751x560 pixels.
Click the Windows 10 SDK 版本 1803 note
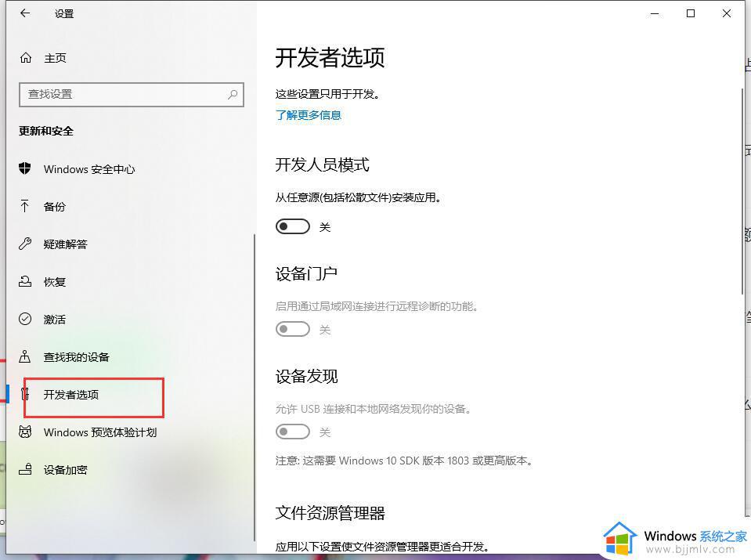[x=404, y=461]
